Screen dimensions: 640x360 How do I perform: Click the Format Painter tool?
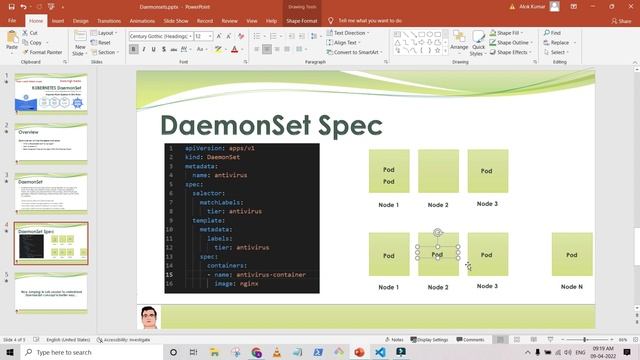click(42, 52)
